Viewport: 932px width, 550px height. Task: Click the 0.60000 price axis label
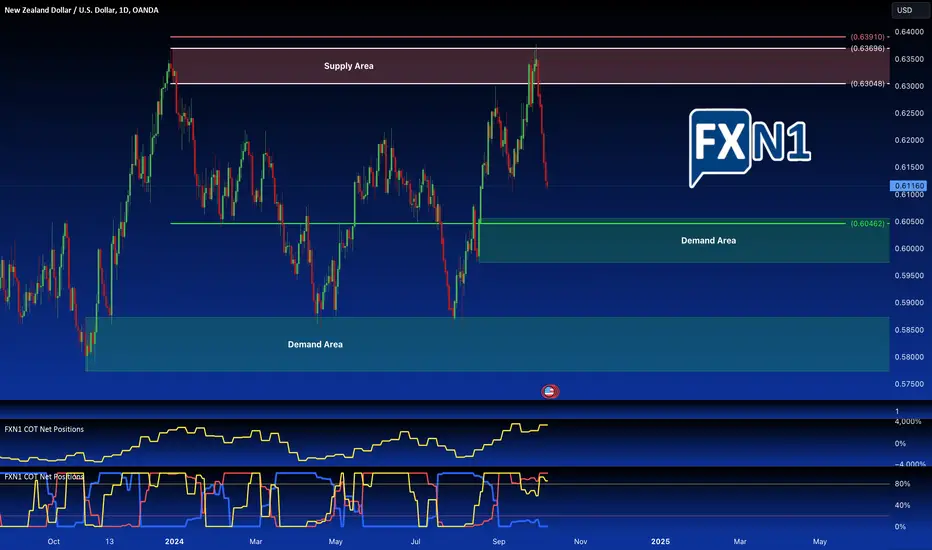click(x=909, y=249)
